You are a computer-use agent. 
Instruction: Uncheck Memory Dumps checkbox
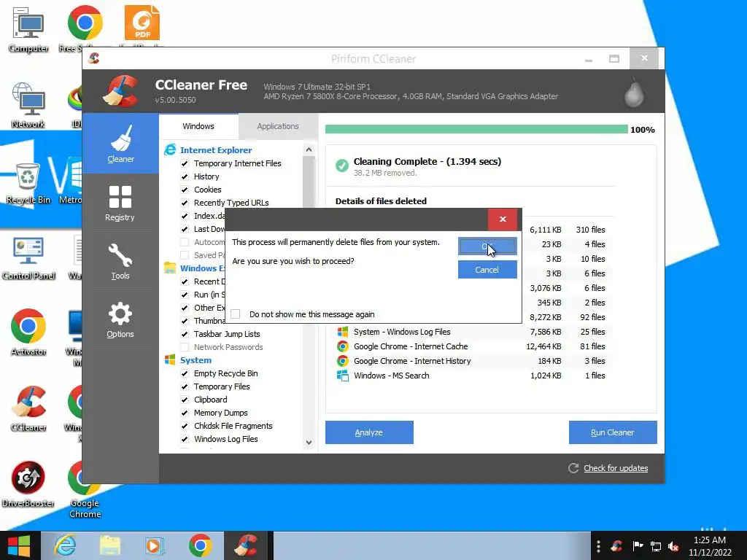click(x=185, y=413)
